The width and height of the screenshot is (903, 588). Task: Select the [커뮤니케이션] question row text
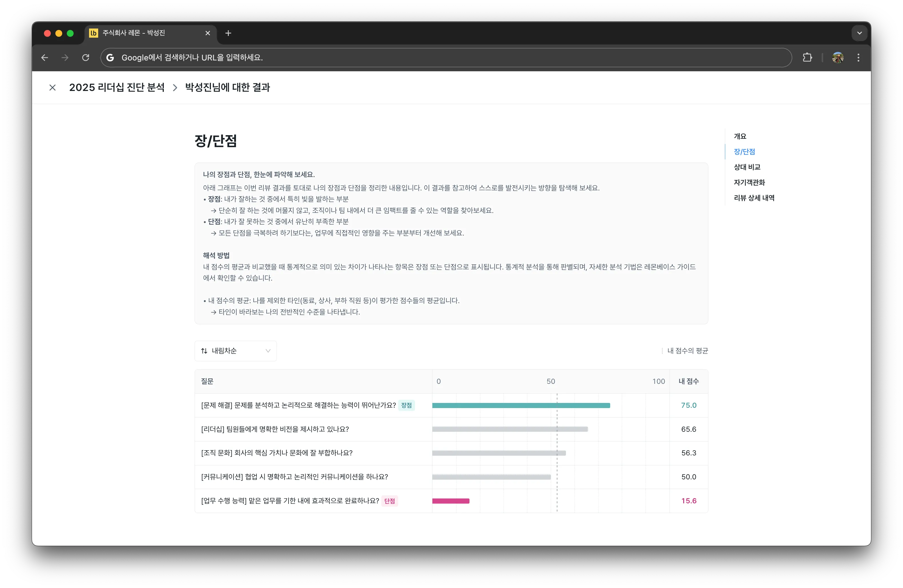pos(295,477)
